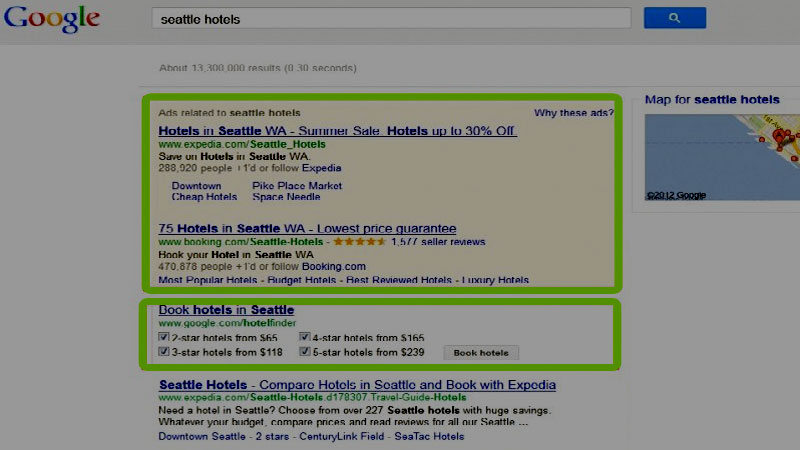Click the Expedia Travel-Guide-Hotels result URL
800x450 pixels.
tap(312, 397)
